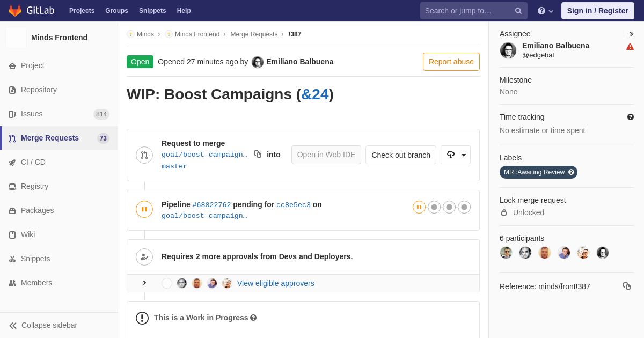Click the Time tracking help icon

click(631, 117)
